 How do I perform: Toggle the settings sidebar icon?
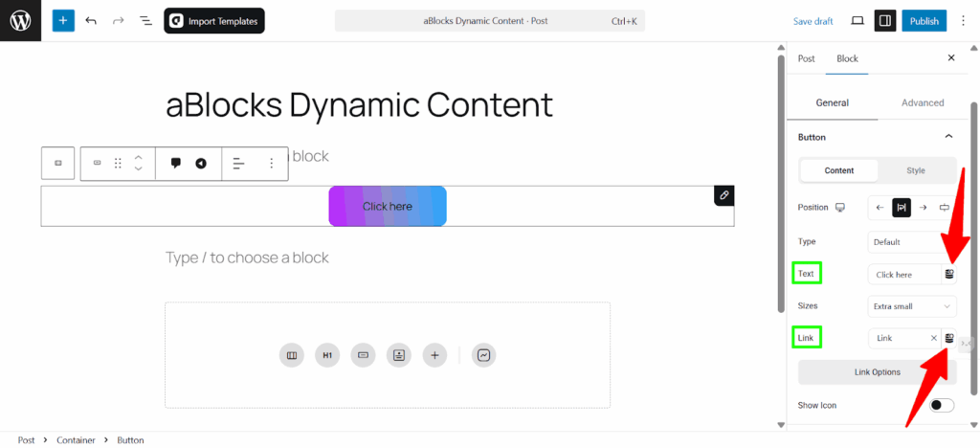point(885,21)
